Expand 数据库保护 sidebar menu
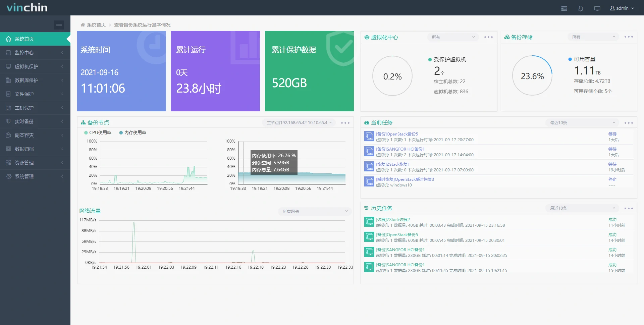 click(35, 80)
